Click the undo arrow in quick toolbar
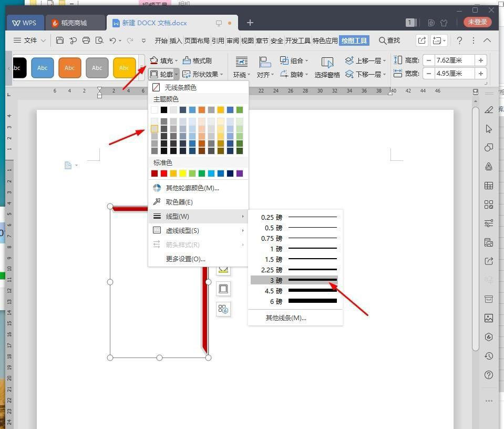Screen dimensions: 504x429 112,40
